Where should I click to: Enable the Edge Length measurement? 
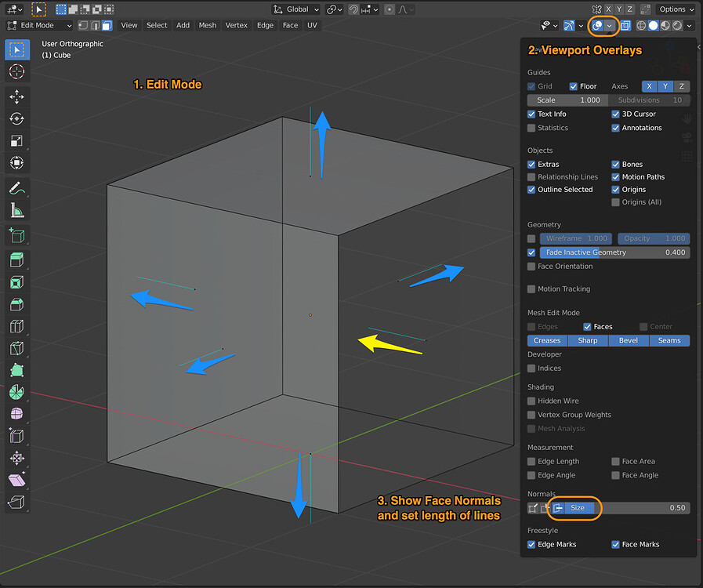[531, 461]
